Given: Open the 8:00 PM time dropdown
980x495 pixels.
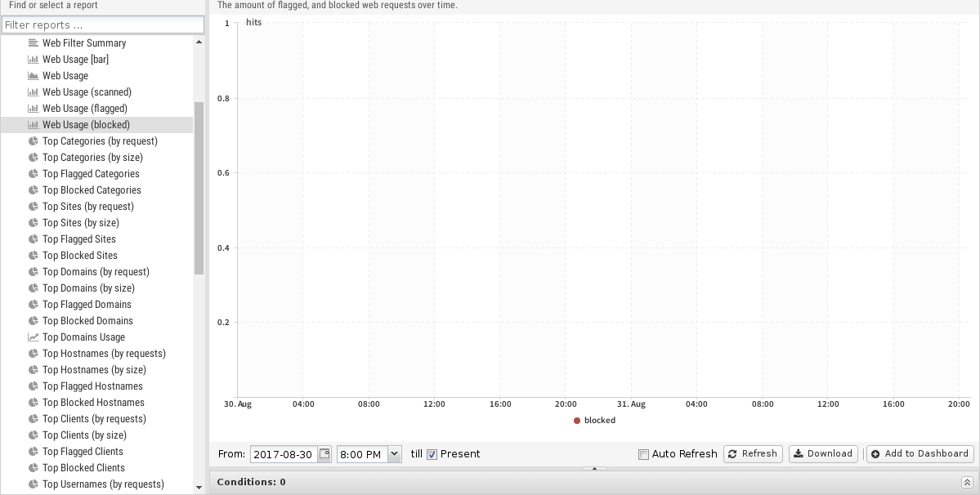Looking at the screenshot, I should pyautogui.click(x=395, y=454).
